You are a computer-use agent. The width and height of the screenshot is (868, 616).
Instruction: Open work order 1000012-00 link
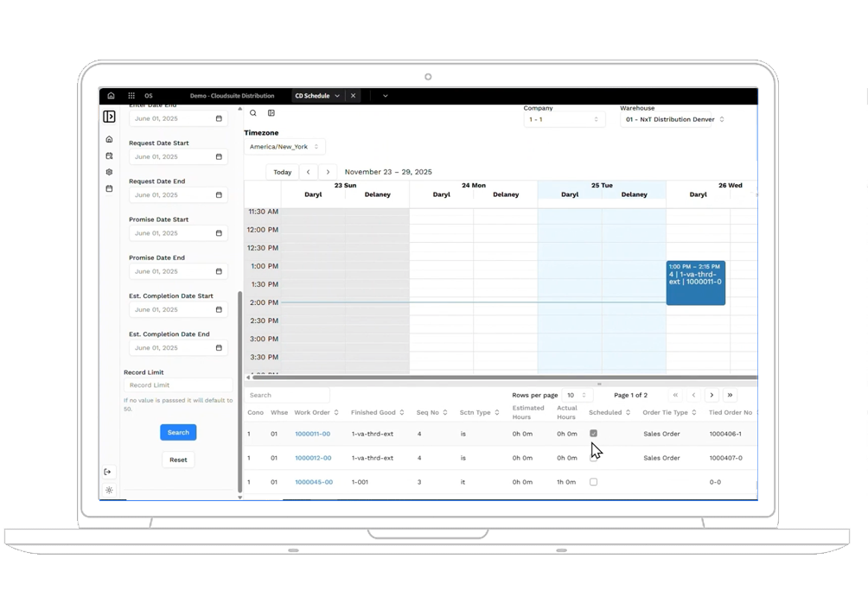click(312, 458)
